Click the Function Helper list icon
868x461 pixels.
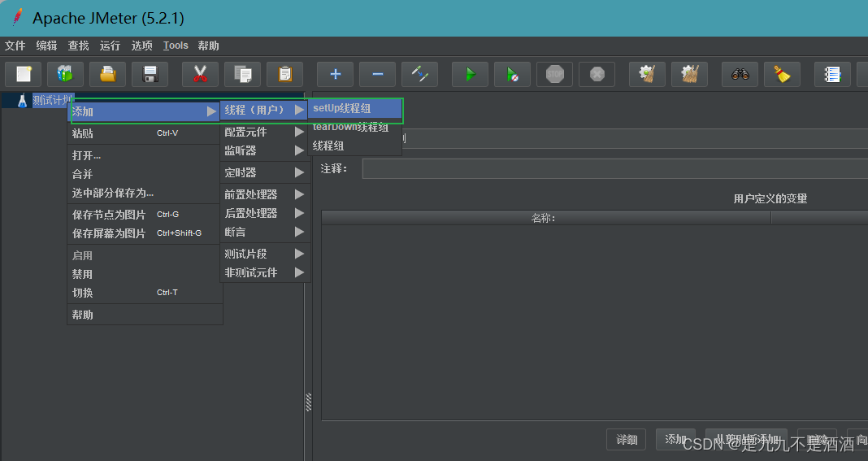[832, 74]
